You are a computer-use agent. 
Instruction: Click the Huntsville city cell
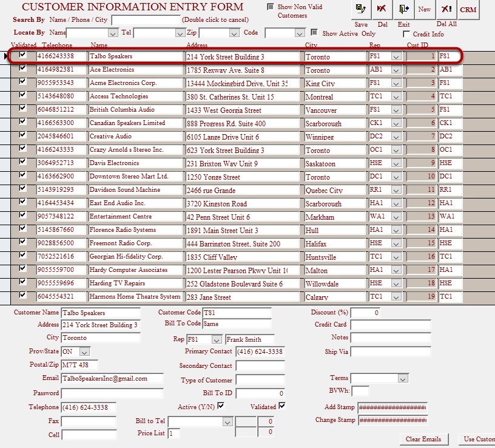click(x=335, y=257)
